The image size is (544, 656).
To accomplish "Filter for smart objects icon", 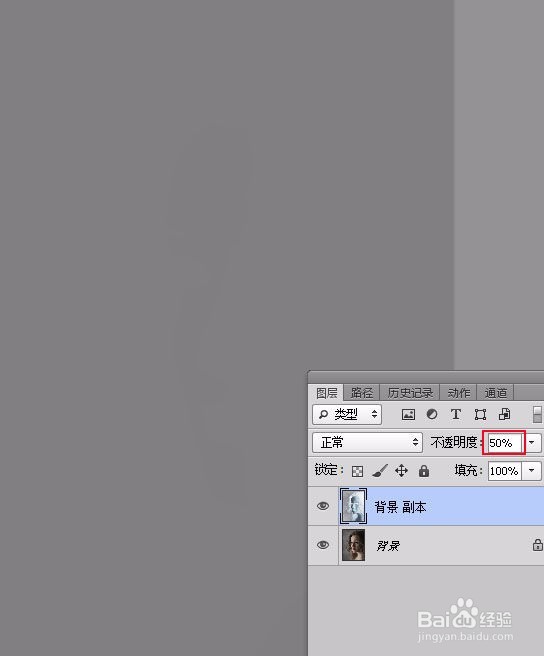I will pyautogui.click(x=504, y=414).
